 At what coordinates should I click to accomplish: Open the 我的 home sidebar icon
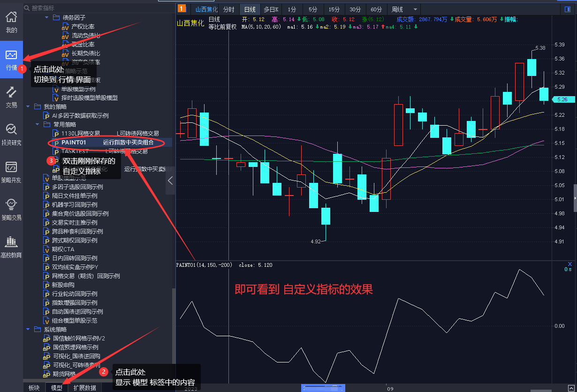click(11, 22)
